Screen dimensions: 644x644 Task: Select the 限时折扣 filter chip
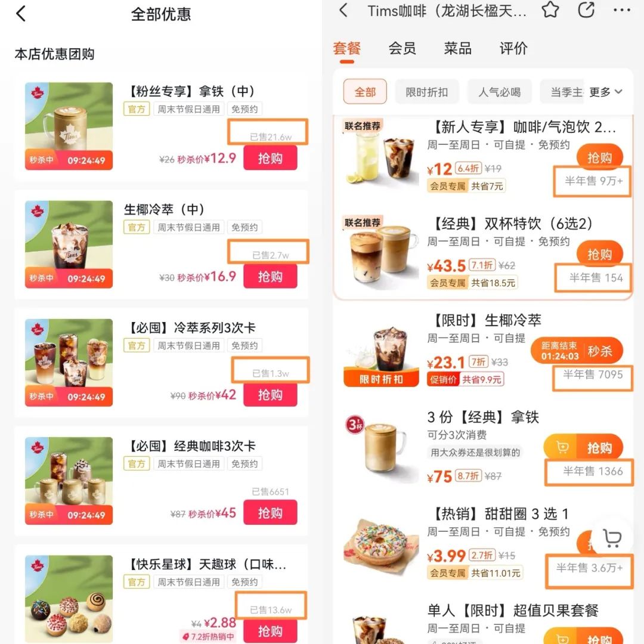(426, 92)
